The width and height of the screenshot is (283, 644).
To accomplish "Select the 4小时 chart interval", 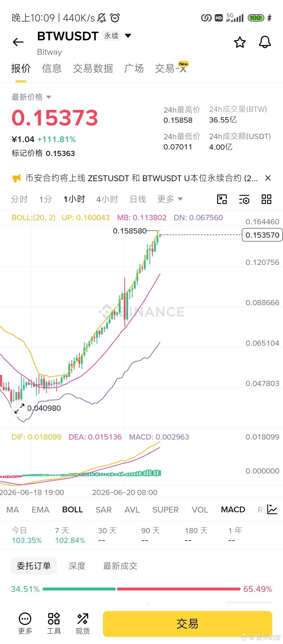I will 107,199.
